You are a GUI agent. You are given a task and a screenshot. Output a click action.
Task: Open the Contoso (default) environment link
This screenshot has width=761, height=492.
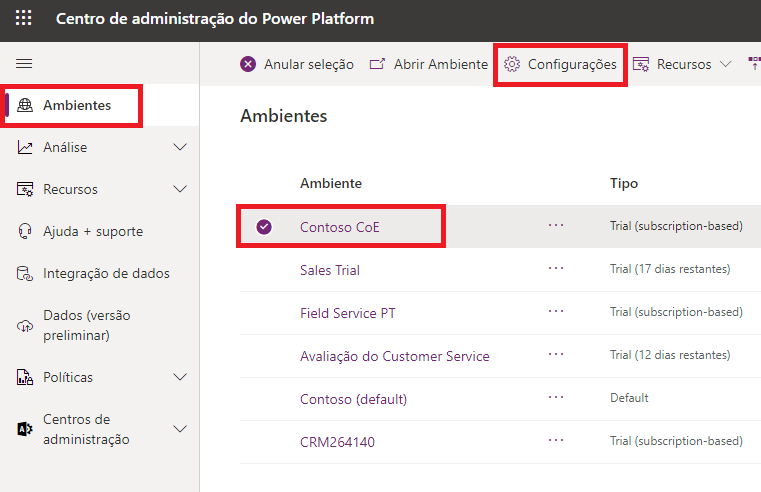pos(353,399)
